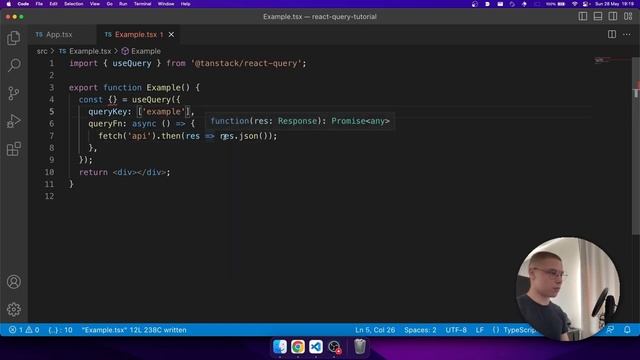Open Visual Studio Code from the dock

point(316,347)
